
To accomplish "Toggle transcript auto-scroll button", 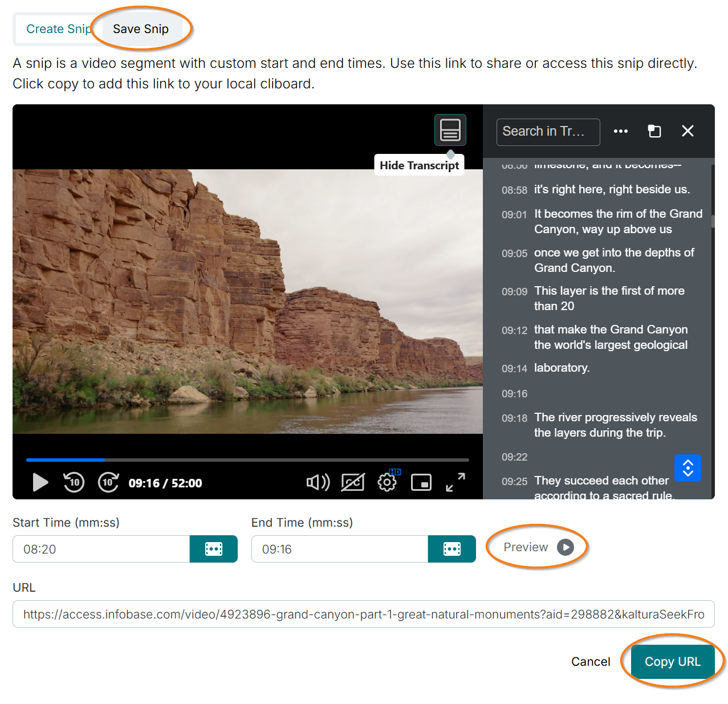I will (x=688, y=468).
